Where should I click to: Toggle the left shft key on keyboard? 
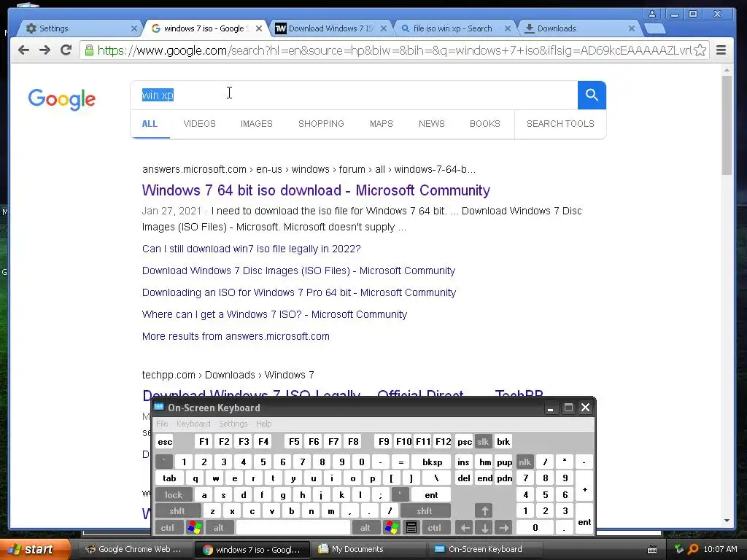click(177, 511)
